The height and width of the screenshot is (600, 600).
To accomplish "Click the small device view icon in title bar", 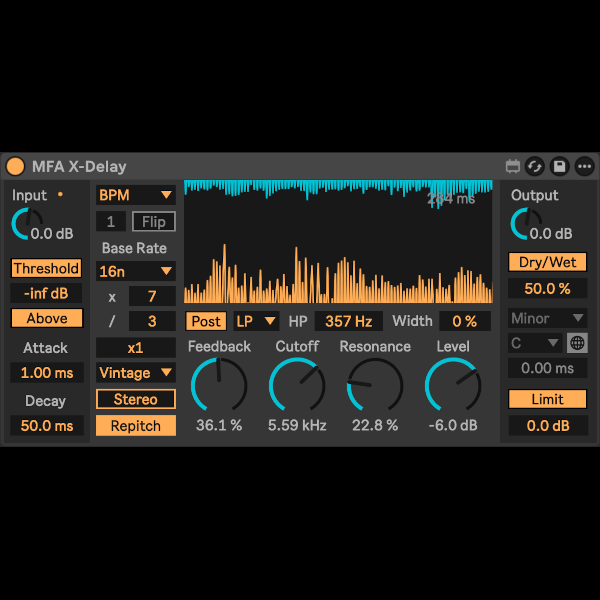I will point(513,166).
